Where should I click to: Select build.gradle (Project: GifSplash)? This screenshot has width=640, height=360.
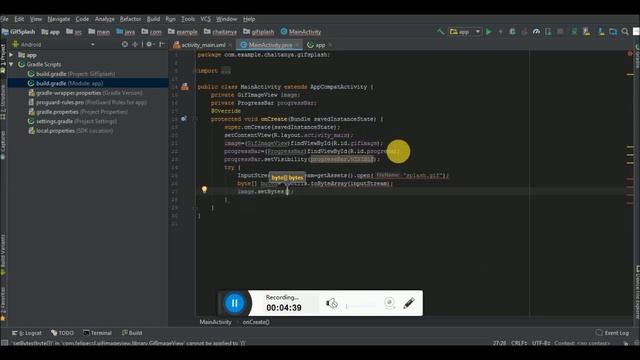click(x=71, y=74)
